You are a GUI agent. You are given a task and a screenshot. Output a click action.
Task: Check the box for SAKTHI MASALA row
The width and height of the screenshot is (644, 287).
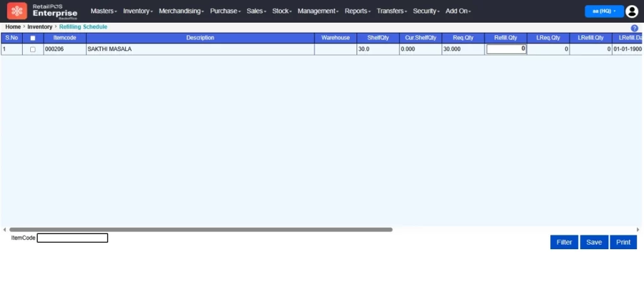(x=33, y=49)
